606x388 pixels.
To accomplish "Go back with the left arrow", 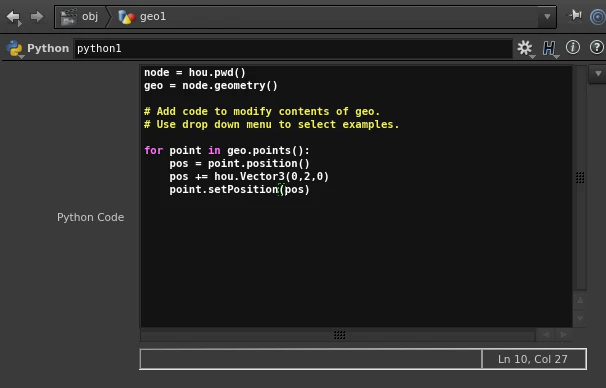I will click(x=14, y=17).
